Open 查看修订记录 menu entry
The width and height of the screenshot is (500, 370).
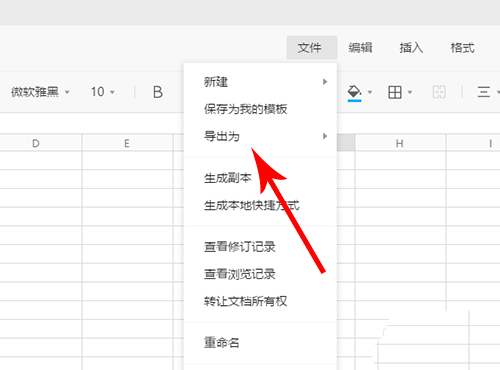pos(260,247)
